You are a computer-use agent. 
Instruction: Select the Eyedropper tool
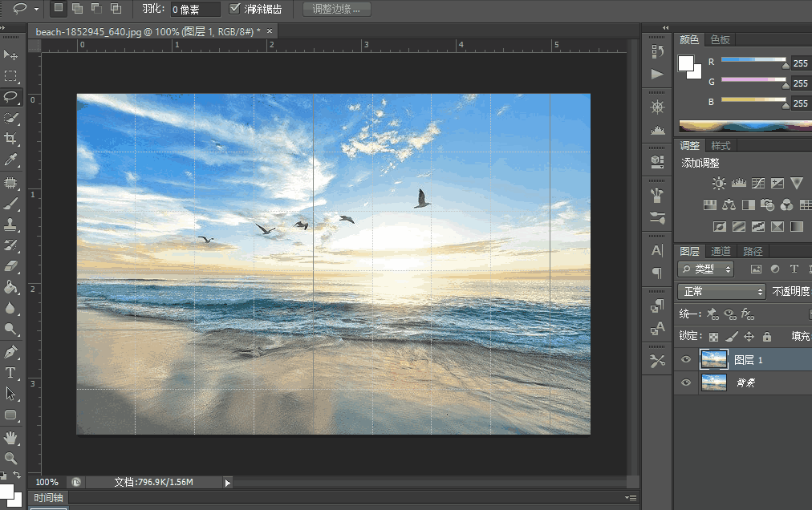point(10,160)
